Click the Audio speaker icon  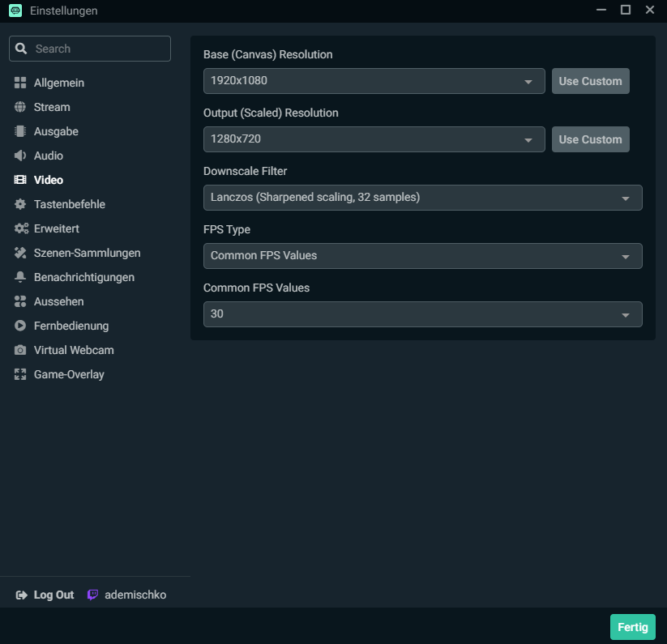(20, 156)
